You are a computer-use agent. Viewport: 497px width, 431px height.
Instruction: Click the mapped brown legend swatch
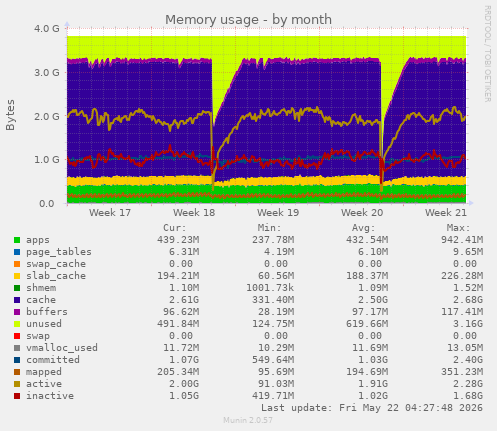pyautogui.click(x=17, y=372)
